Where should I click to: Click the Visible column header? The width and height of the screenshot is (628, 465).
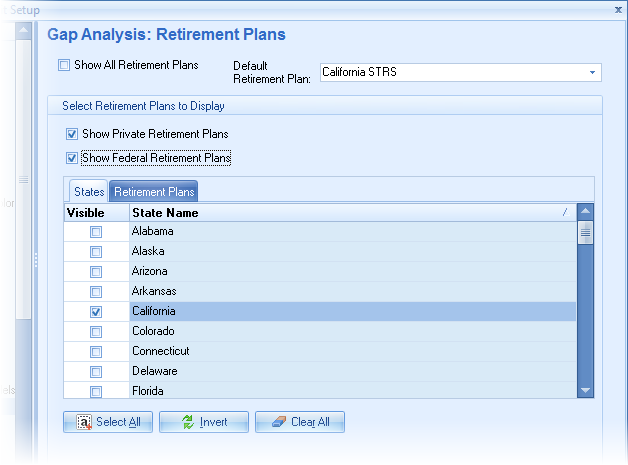[x=96, y=212]
